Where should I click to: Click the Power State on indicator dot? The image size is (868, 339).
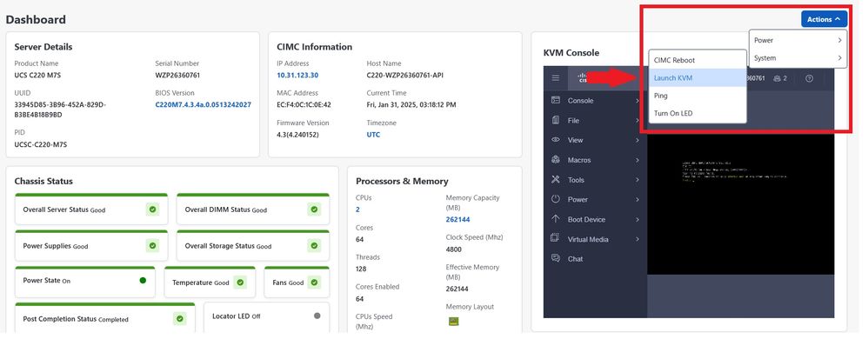coord(143,281)
